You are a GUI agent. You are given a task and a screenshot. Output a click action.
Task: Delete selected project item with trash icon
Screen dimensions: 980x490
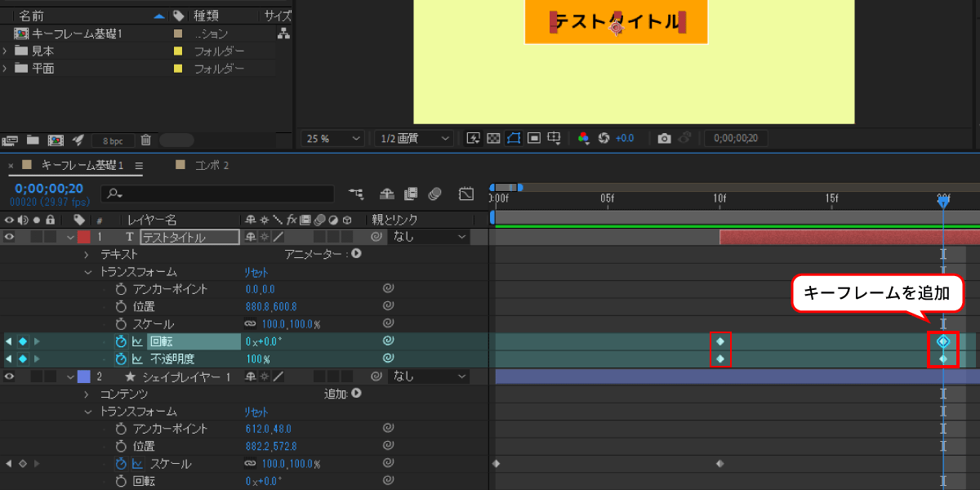[146, 140]
